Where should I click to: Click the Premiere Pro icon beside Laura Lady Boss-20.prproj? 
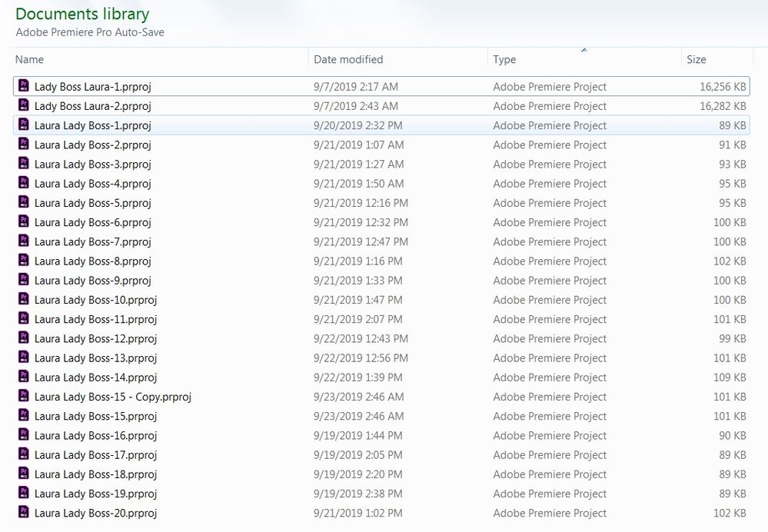tap(25, 513)
